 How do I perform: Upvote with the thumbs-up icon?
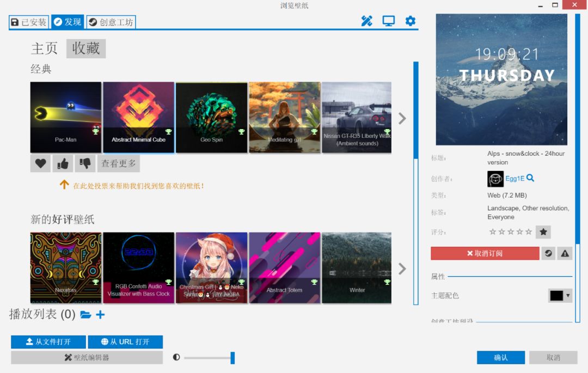coord(62,163)
